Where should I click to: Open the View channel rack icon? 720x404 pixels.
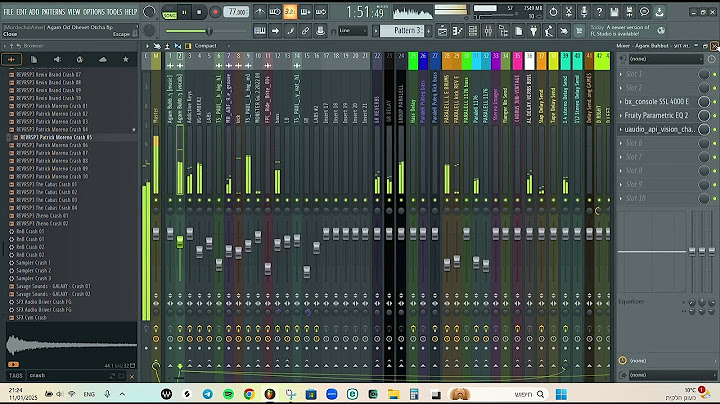coord(472,31)
